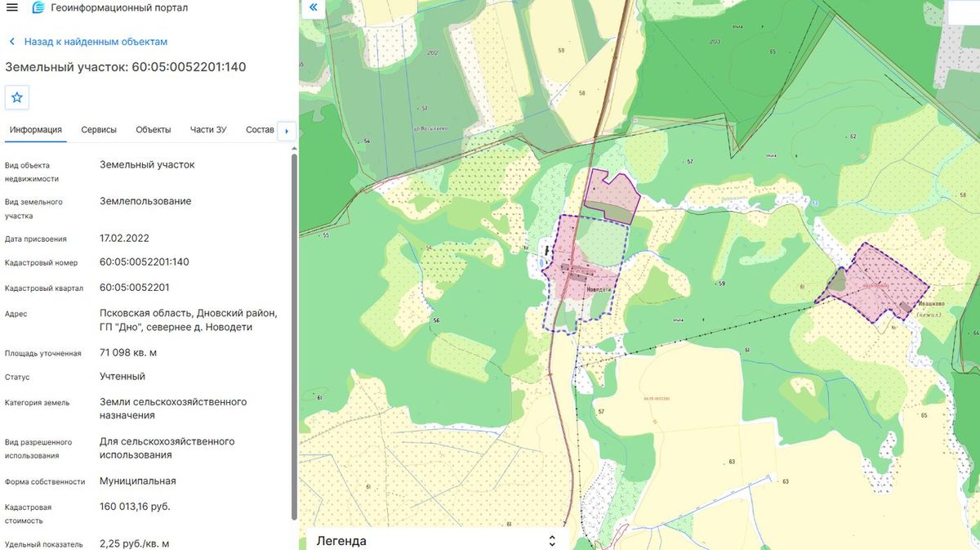
Task: Show more tabs with the tab-strip arrow
Action: (x=286, y=131)
